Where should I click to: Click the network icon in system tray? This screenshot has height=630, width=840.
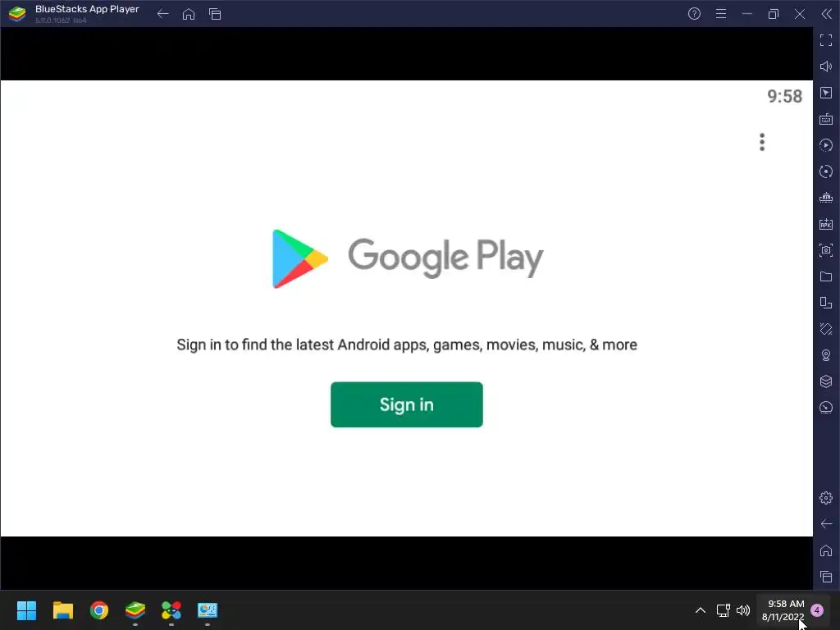pyautogui.click(x=724, y=610)
